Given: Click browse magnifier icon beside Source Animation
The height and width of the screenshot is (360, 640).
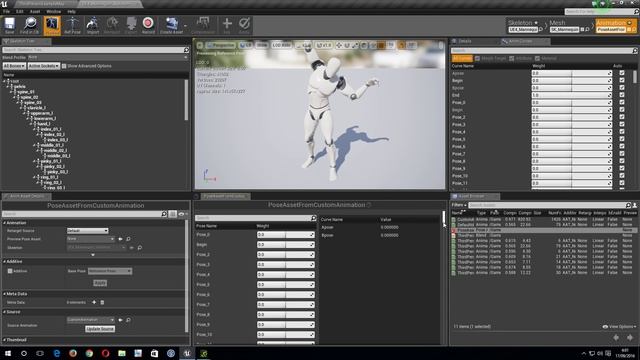Looking at the screenshot, I should [128, 320].
